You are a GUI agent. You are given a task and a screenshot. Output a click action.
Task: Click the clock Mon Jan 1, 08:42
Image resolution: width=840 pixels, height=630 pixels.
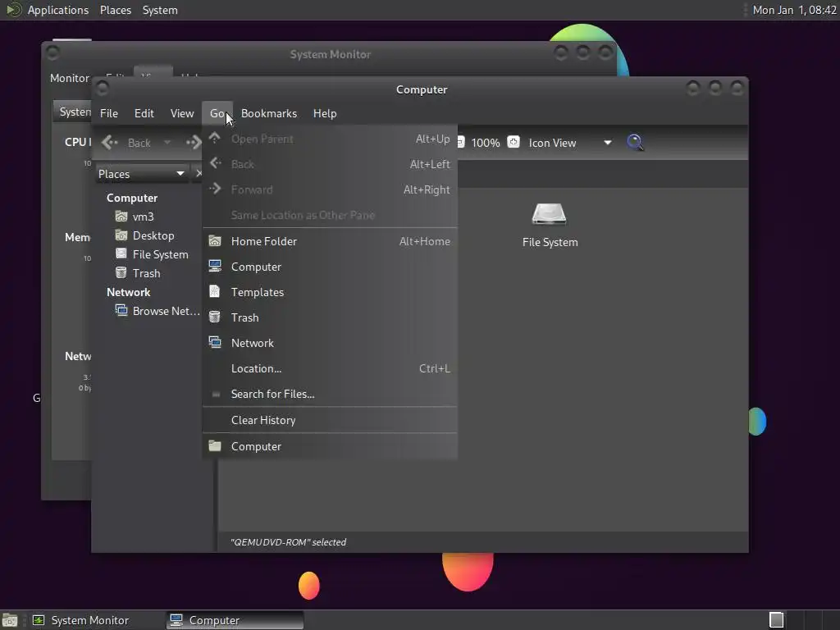click(x=794, y=10)
